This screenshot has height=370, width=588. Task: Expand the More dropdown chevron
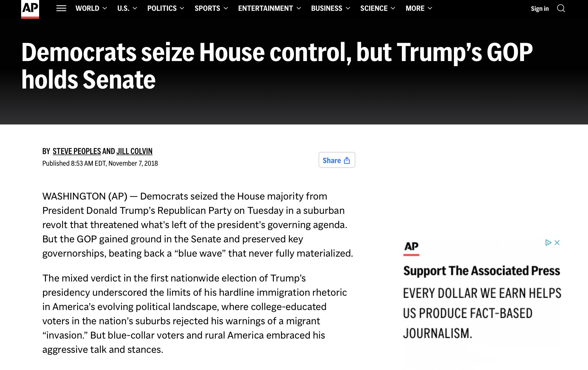click(430, 8)
